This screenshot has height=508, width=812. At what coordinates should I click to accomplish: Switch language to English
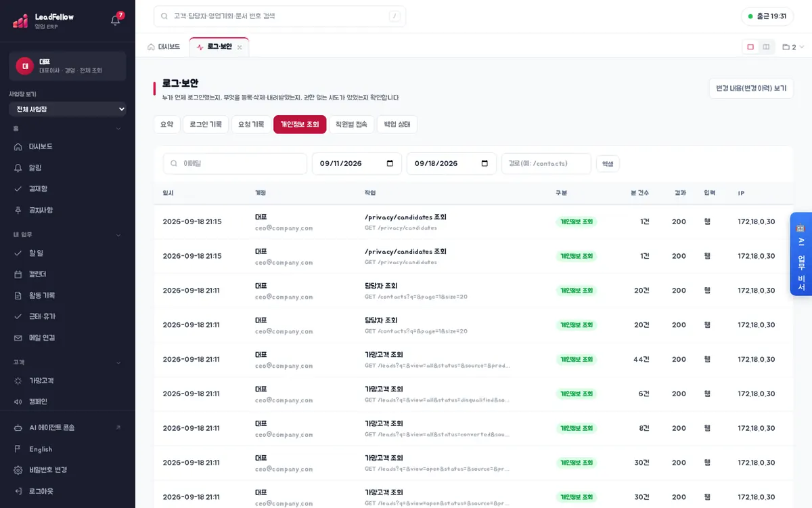coord(68,449)
